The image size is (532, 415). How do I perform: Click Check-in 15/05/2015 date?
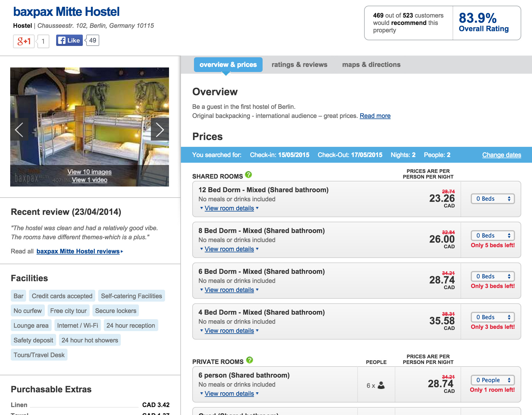coord(280,155)
